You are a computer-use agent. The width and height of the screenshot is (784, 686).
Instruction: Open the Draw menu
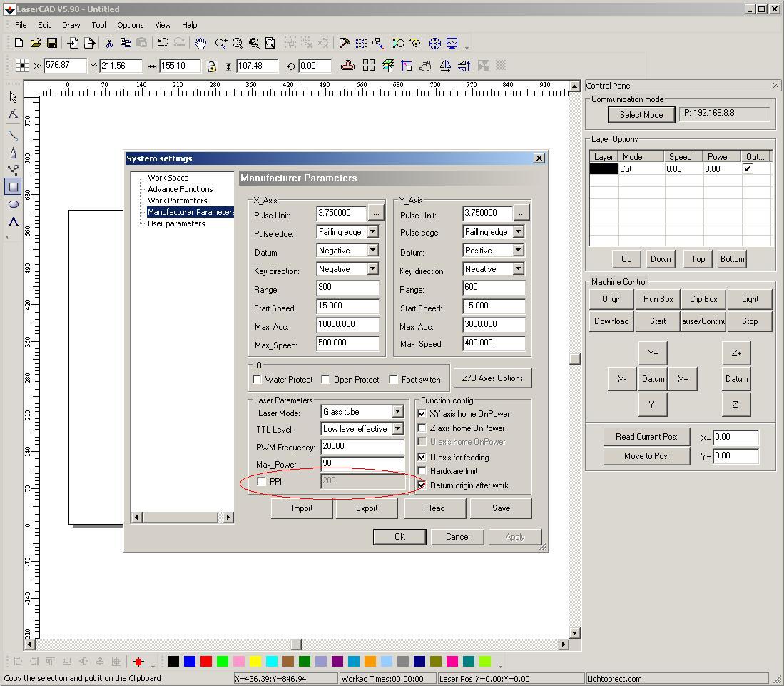coord(71,25)
